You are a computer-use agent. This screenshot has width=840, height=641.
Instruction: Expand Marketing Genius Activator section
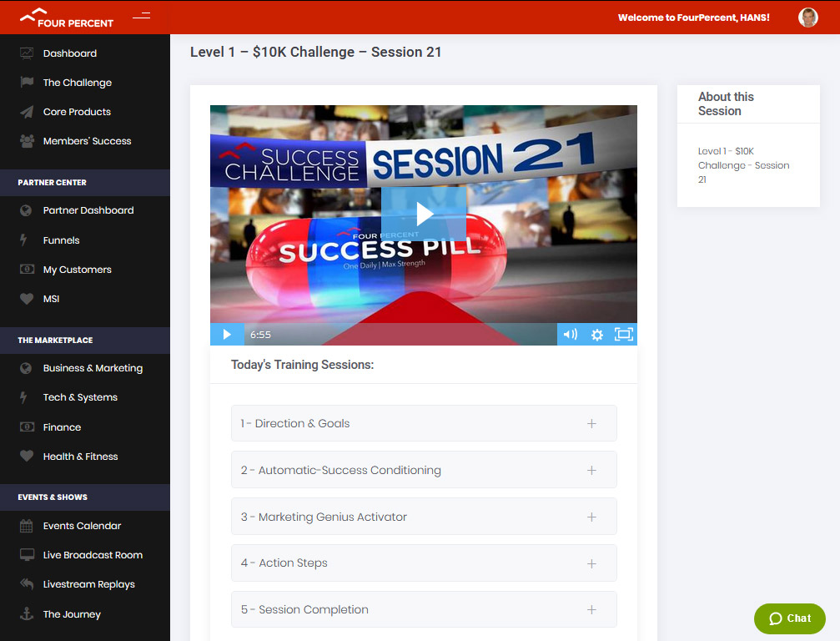point(424,517)
